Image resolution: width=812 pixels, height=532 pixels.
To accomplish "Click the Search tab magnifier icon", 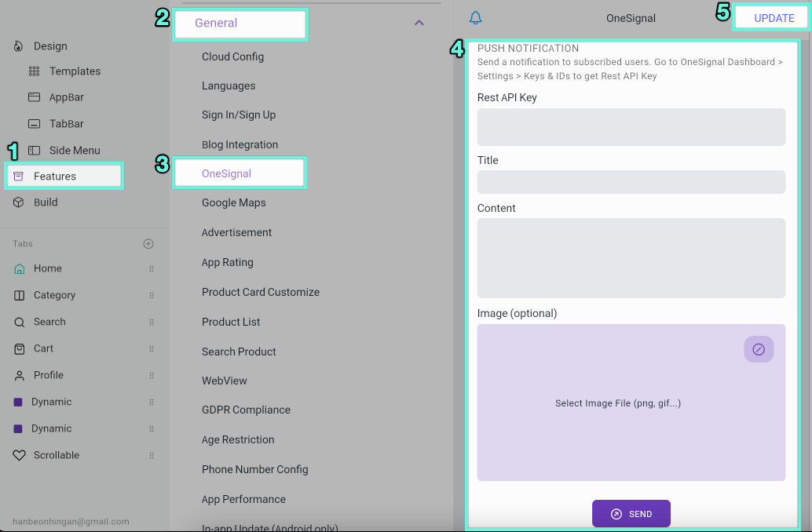I will click(x=19, y=322).
